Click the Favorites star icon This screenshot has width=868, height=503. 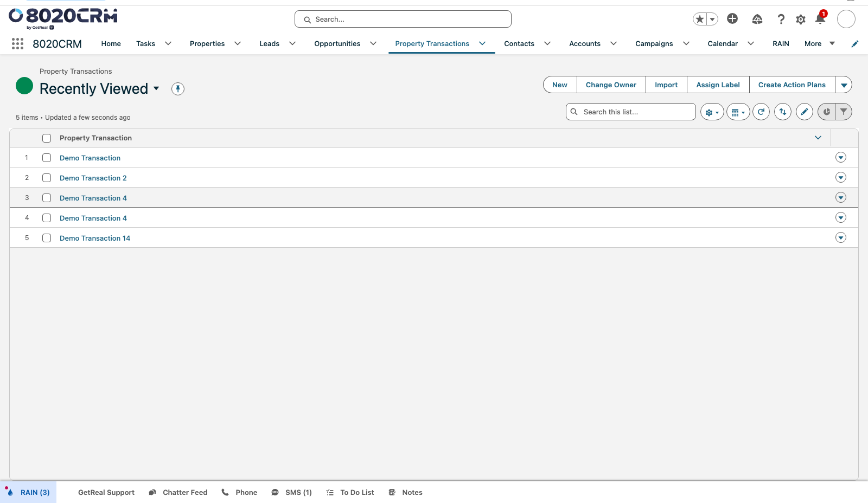point(700,19)
